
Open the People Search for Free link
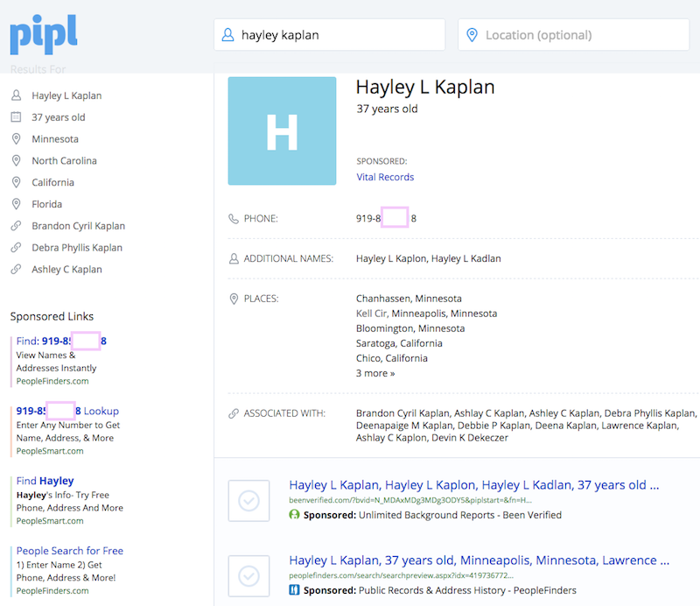tap(70, 551)
